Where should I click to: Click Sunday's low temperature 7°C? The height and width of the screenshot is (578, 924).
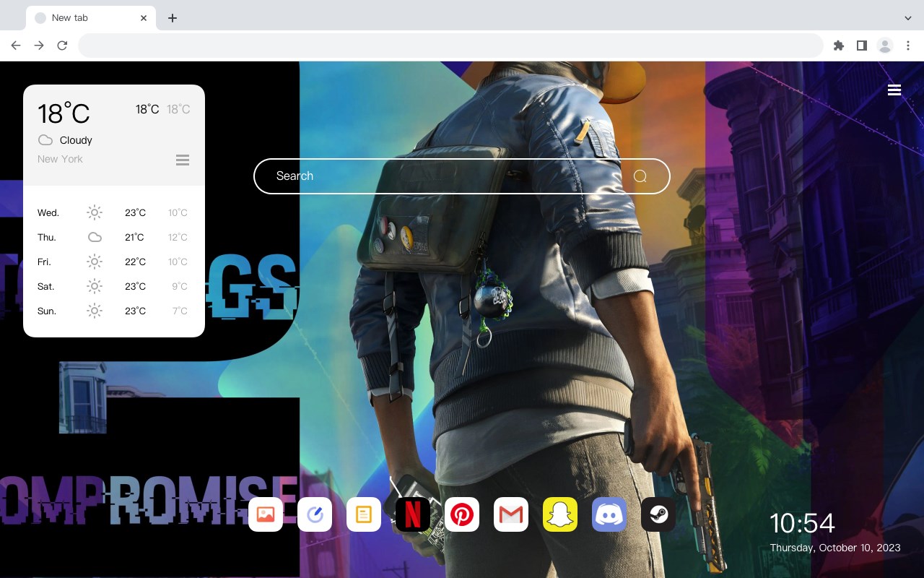[180, 311]
